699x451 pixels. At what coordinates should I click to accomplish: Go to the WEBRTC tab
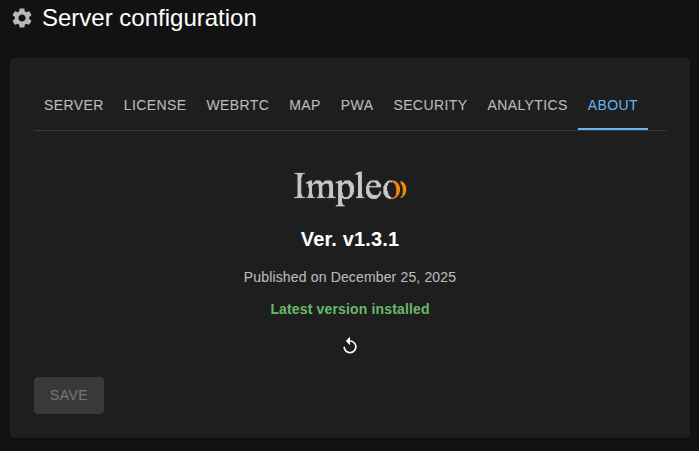(237, 105)
